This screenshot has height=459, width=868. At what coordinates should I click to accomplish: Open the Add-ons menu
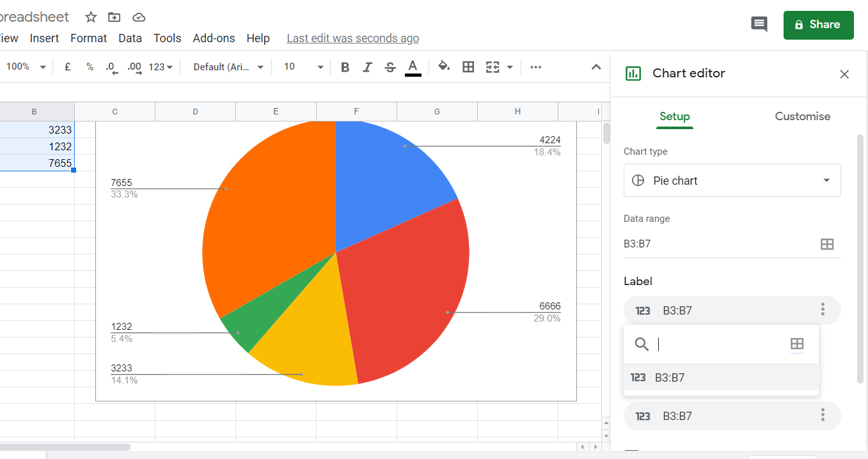[x=214, y=38]
